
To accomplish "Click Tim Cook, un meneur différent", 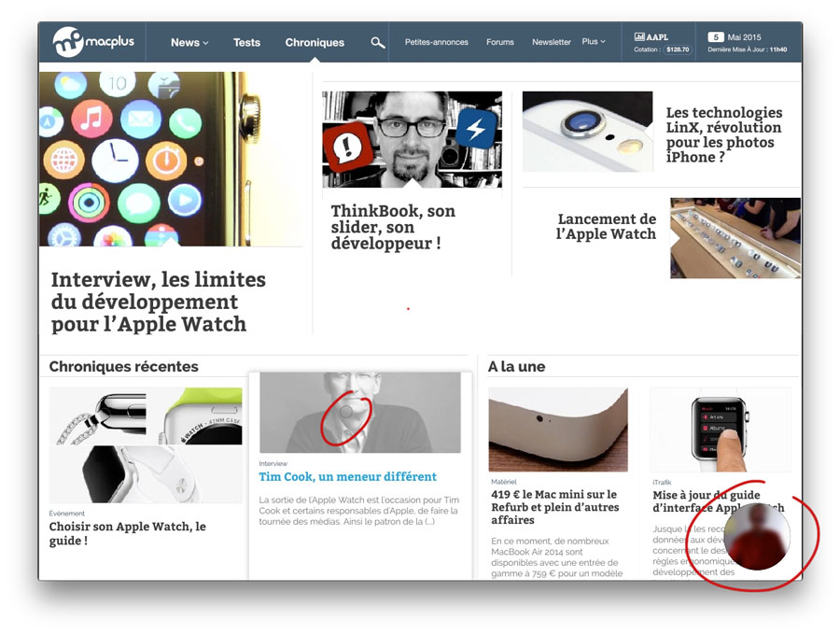I will [348, 476].
